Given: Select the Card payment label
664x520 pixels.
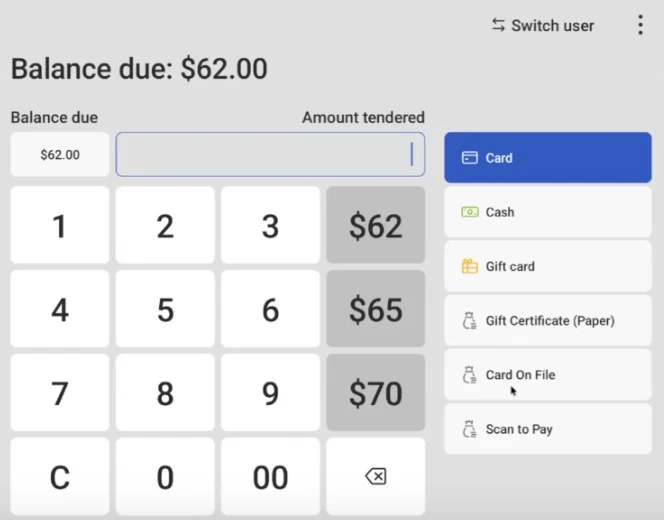Looking at the screenshot, I should pos(548,158).
